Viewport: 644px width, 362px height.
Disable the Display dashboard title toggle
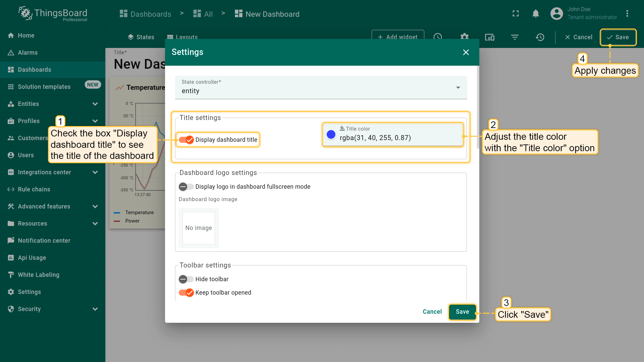point(186,140)
